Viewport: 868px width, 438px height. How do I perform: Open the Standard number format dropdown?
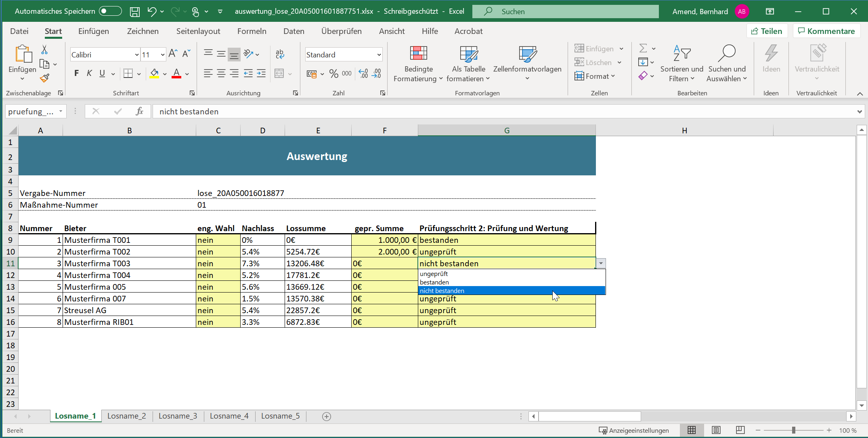[379, 55]
